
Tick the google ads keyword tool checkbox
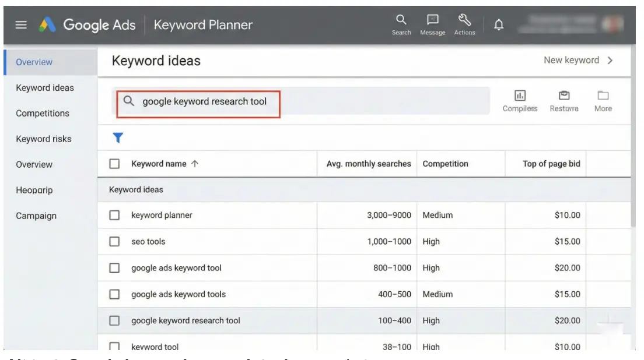(x=114, y=268)
